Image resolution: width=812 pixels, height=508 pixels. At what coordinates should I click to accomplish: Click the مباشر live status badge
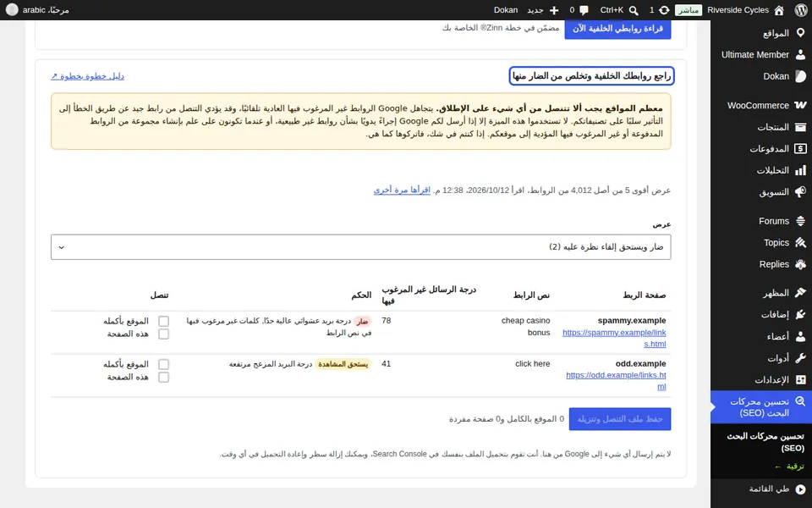(x=689, y=10)
